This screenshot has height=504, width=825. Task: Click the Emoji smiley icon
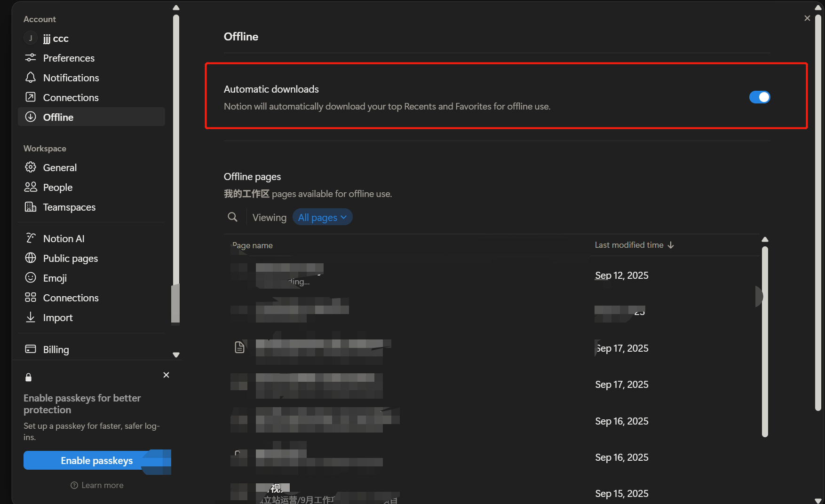31,278
